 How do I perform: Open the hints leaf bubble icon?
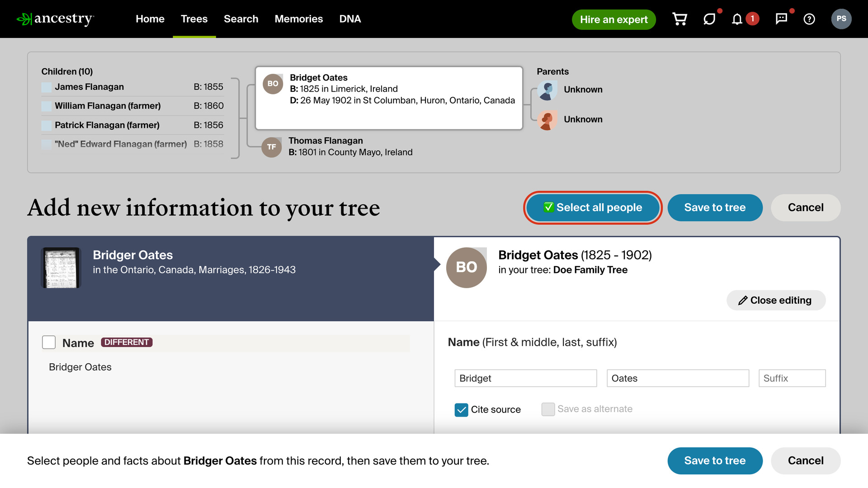tap(709, 19)
